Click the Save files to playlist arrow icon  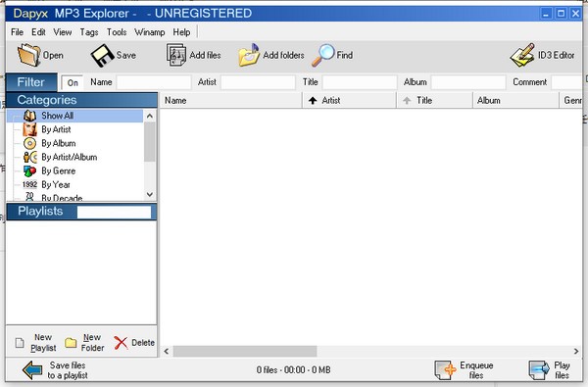pos(32,369)
